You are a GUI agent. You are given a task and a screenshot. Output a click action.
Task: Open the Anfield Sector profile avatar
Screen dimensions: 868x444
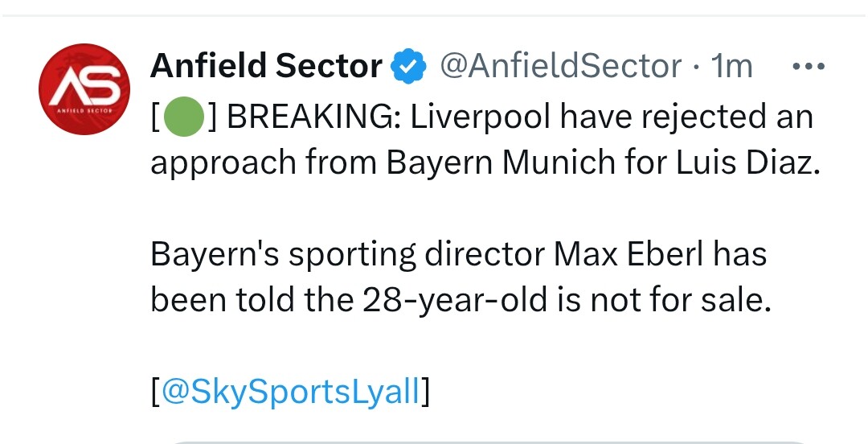(x=84, y=89)
